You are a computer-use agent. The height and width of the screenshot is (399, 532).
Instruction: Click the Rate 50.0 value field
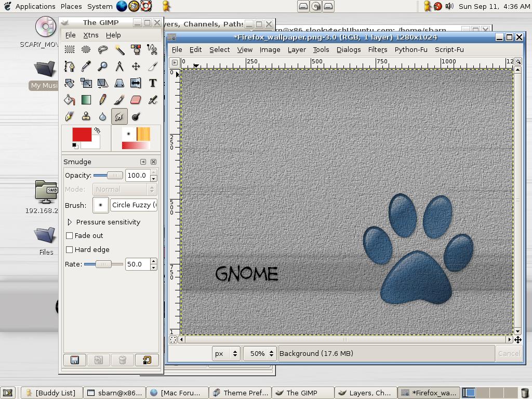138,264
